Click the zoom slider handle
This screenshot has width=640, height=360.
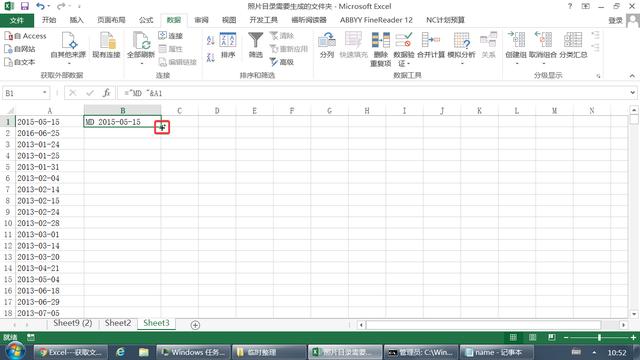pos(599,337)
